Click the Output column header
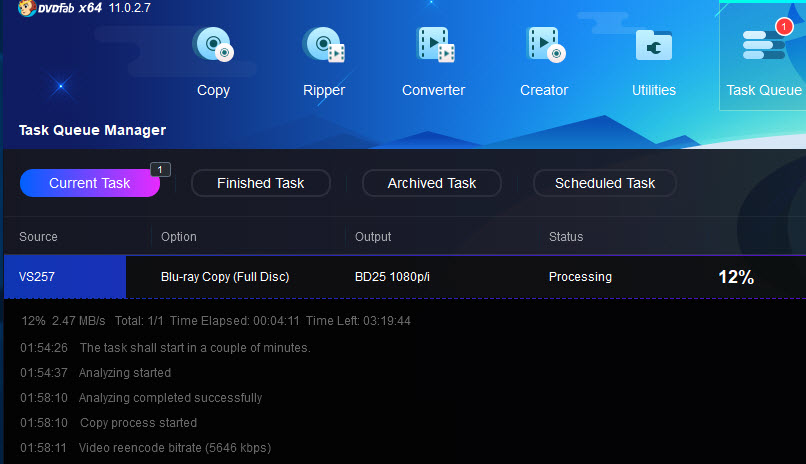This screenshot has height=464, width=806. (x=373, y=237)
